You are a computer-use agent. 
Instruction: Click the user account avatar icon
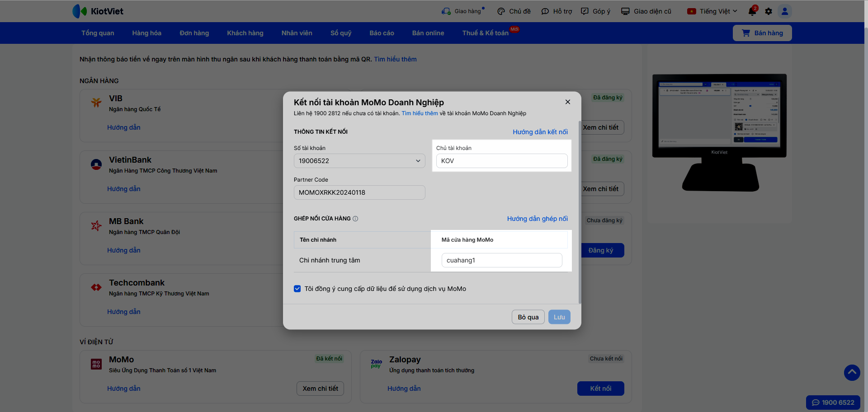pyautogui.click(x=785, y=11)
